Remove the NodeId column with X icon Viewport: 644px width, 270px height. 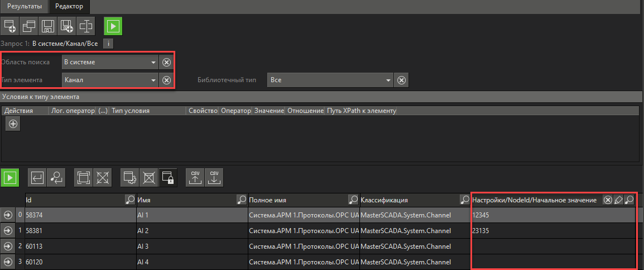coord(608,200)
